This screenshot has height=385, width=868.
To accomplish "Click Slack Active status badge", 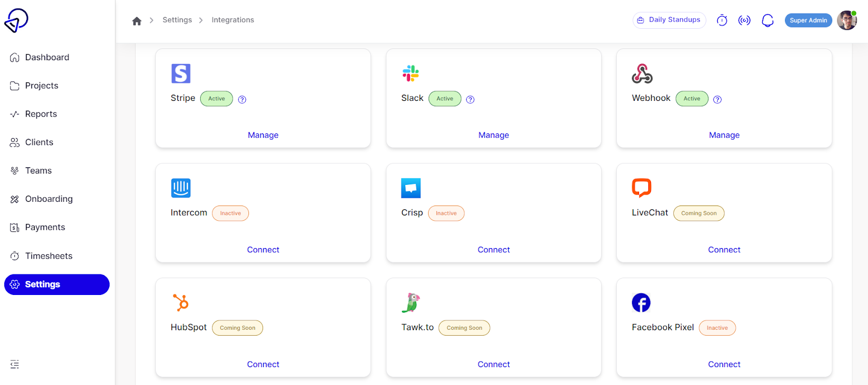I will coord(445,99).
